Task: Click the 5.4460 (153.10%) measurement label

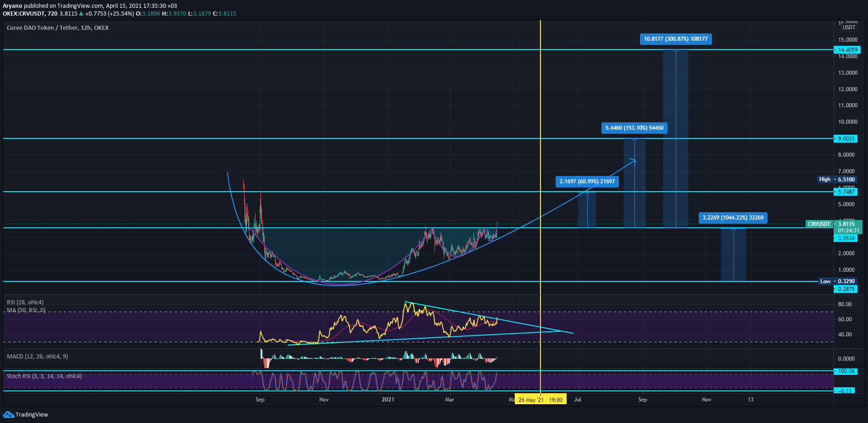Action: click(634, 128)
